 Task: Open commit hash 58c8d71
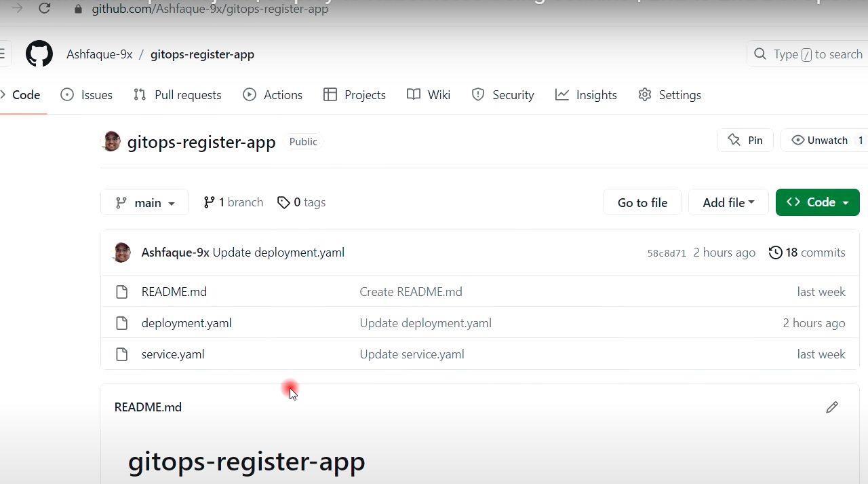(x=667, y=253)
